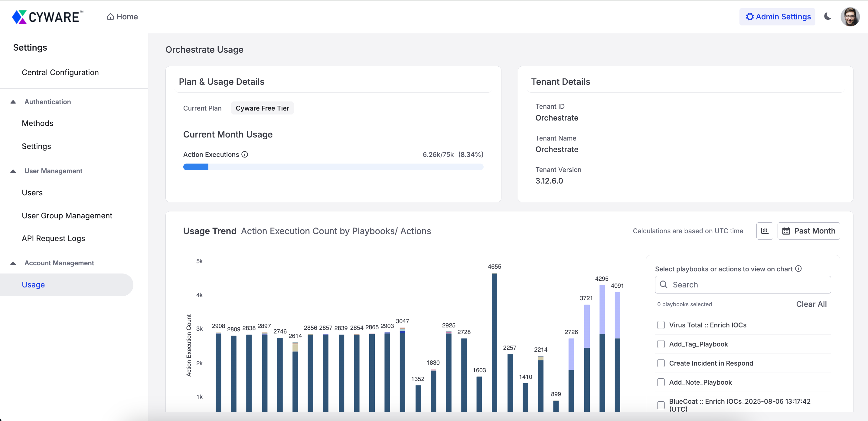Tick Create Incident in Respond checkbox
Image resolution: width=868 pixels, height=421 pixels.
[x=661, y=363]
